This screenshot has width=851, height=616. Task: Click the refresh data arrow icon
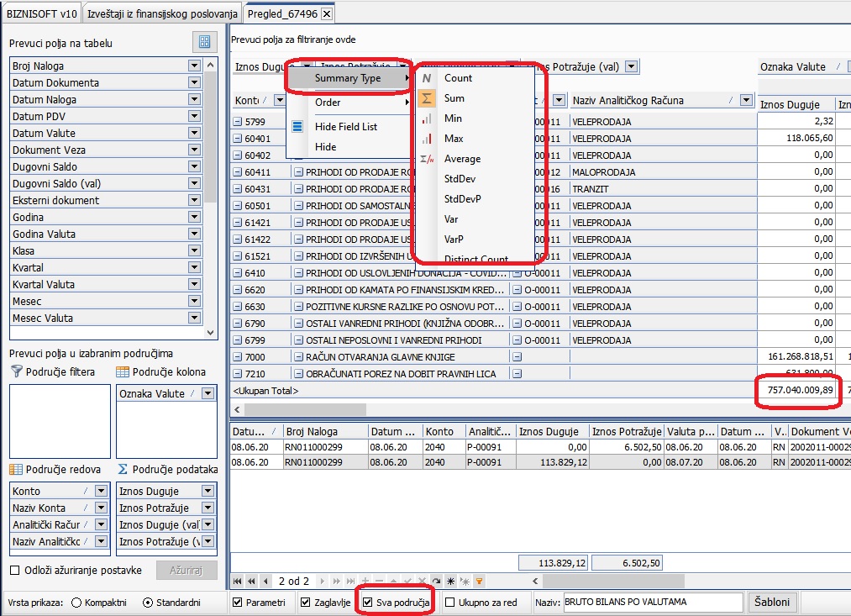point(436,582)
